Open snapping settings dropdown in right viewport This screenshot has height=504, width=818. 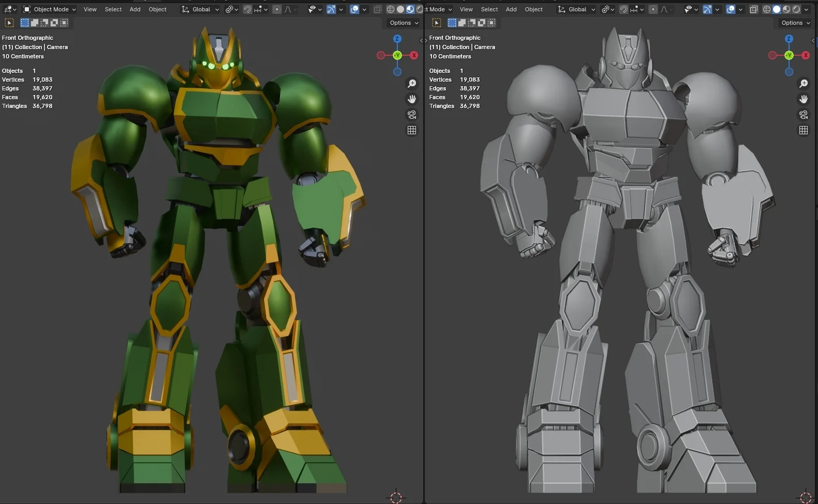pyautogui.click(x=638, y=9)
